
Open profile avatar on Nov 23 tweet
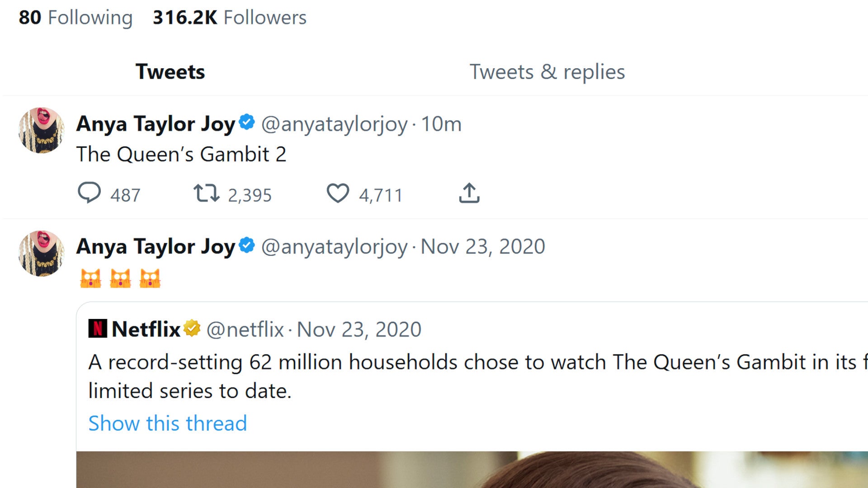point(41,253)
